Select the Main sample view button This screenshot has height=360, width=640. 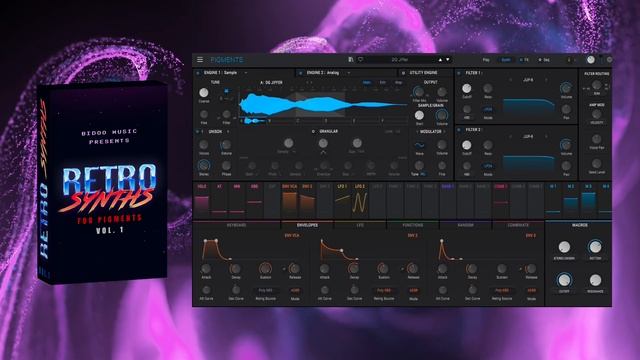point(367,82)
